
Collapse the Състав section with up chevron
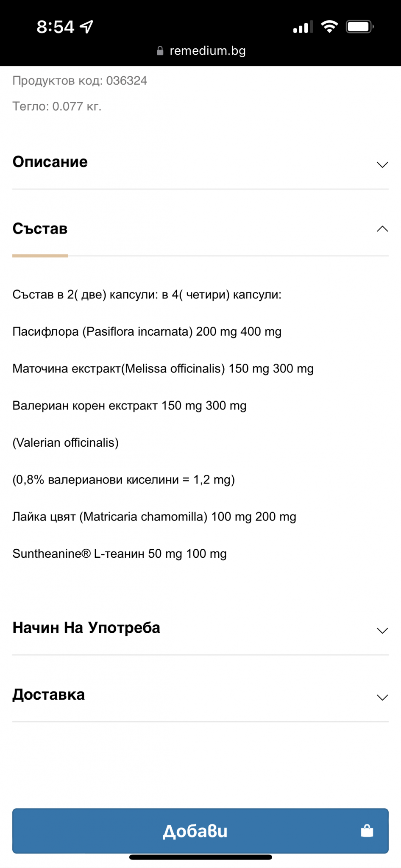382,229
